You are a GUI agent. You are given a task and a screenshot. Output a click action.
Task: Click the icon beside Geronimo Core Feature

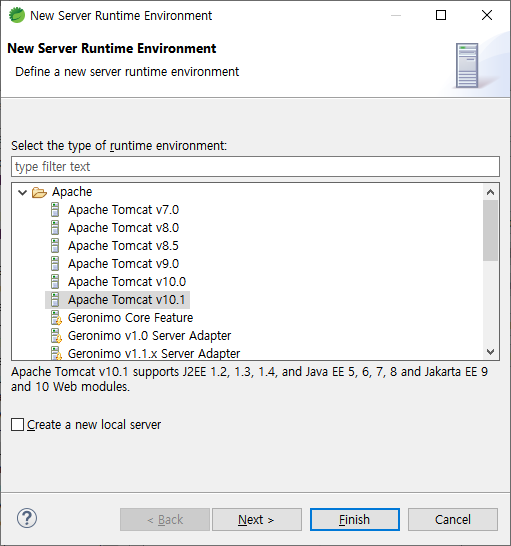click(x=56, y=318)
